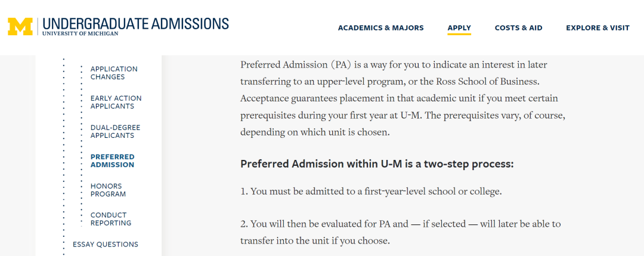Click the highlighted Preferred Admission sidebar item

click(113, 161)
